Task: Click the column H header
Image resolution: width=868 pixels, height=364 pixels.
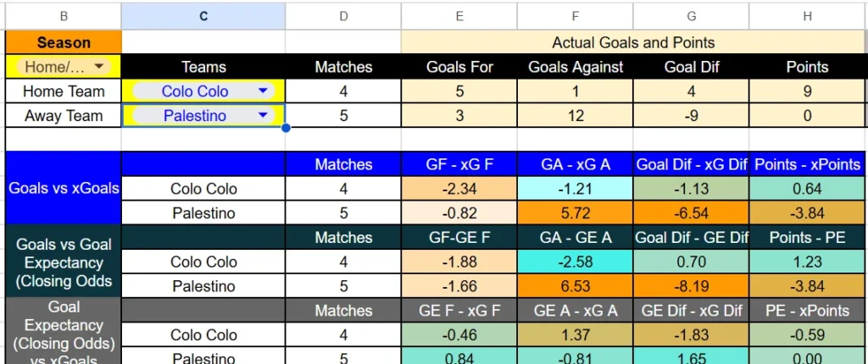Action: [808, 15]
